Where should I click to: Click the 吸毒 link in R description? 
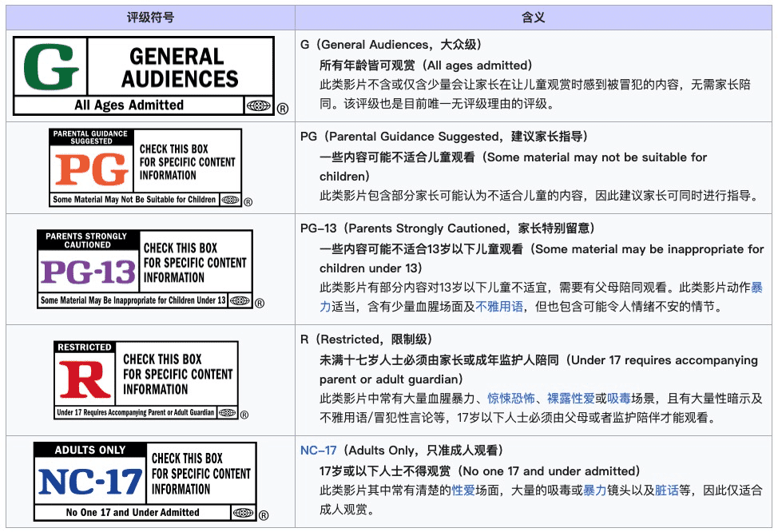(x=619, y=399)
